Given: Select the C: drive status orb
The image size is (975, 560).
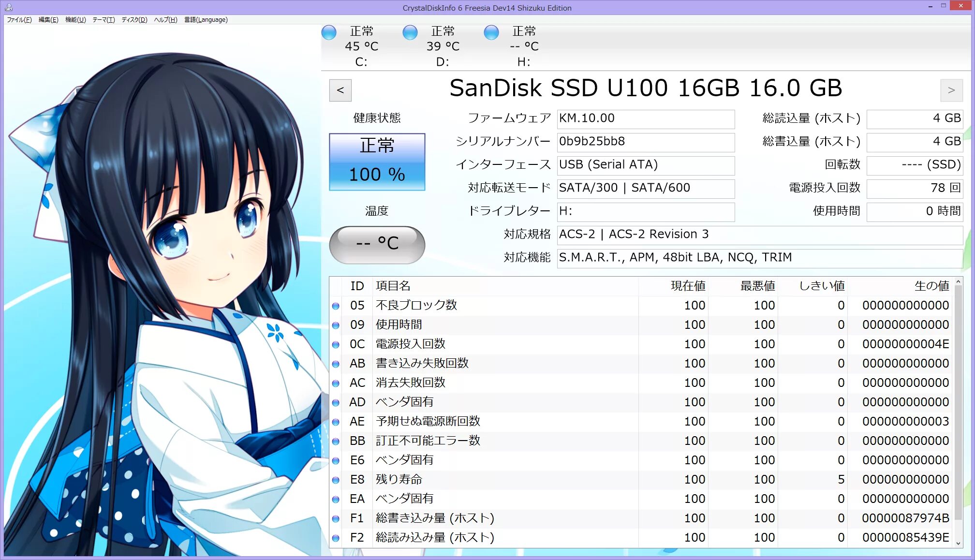Looking at the screenshot, I should pos(329,32).
